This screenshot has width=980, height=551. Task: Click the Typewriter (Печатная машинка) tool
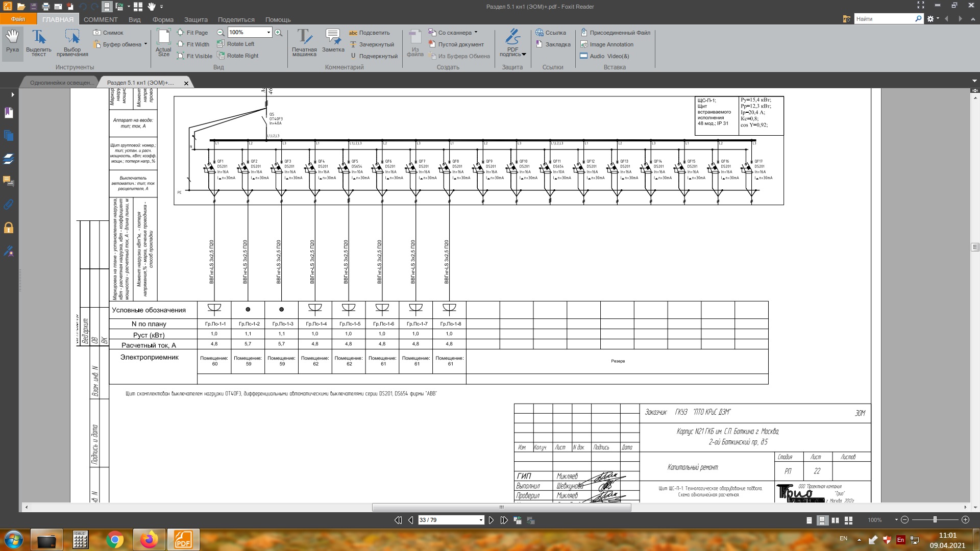tap(304, 42)
